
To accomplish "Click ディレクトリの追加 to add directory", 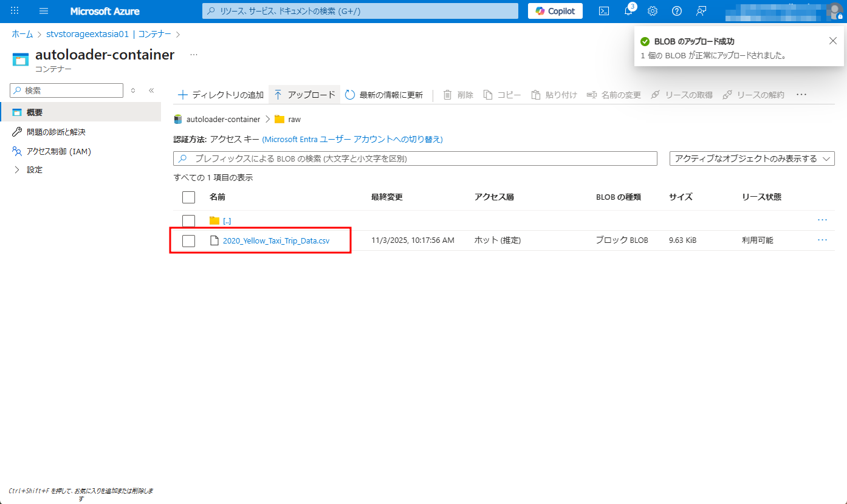I will (221, 95).
